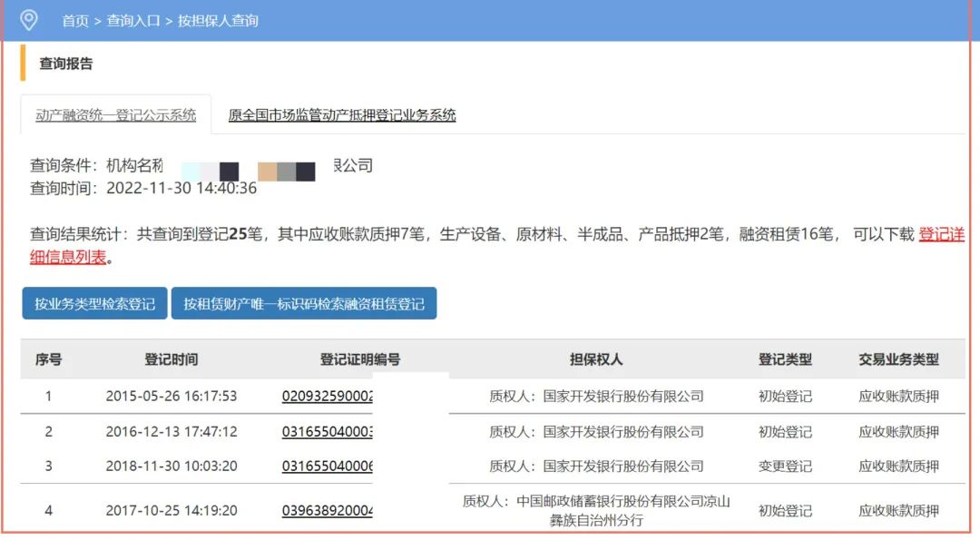Open 原全国市场监管动产抵押登记业务系统 tab
The image size is (980, 540).
342,115
